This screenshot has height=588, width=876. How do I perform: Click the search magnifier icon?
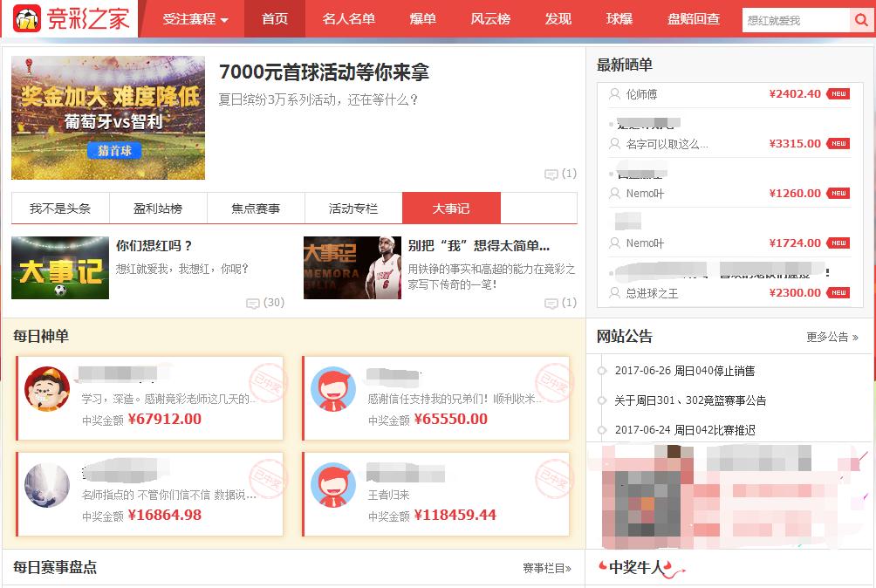pyautogui.click(x=862, y=19)
